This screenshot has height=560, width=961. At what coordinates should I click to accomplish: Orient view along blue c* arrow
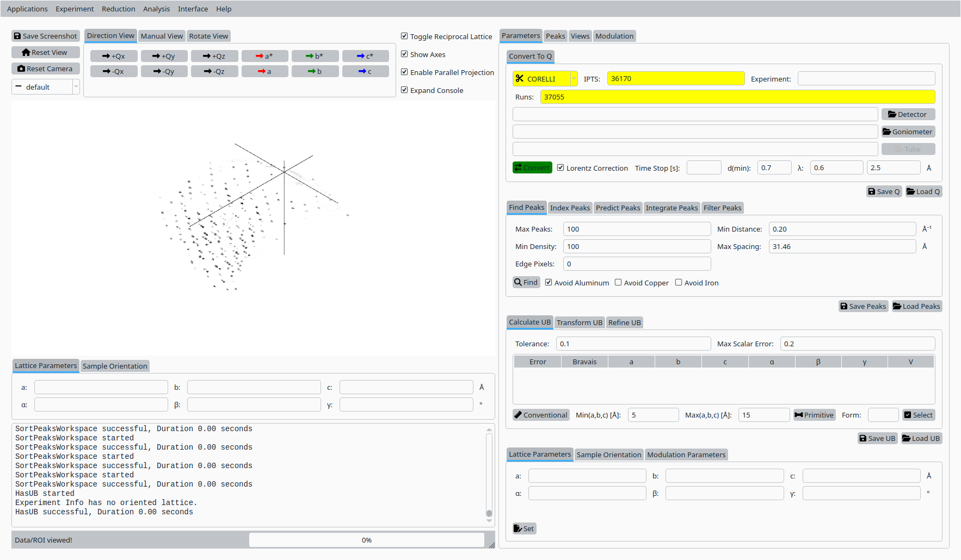click(x=365, y=56)
